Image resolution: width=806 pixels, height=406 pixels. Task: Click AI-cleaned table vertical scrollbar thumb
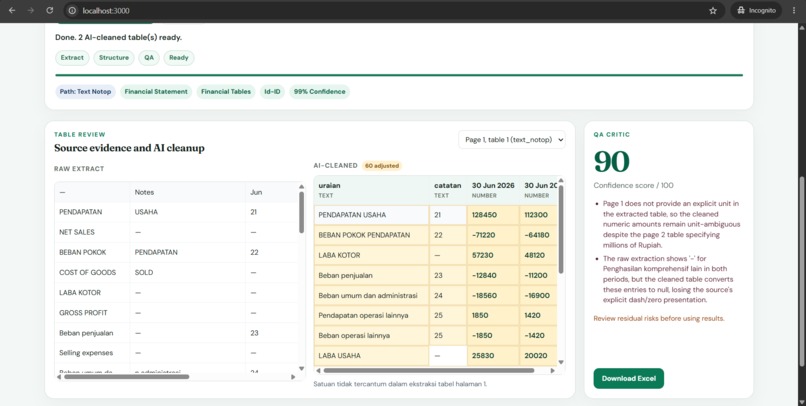(561, 229)
